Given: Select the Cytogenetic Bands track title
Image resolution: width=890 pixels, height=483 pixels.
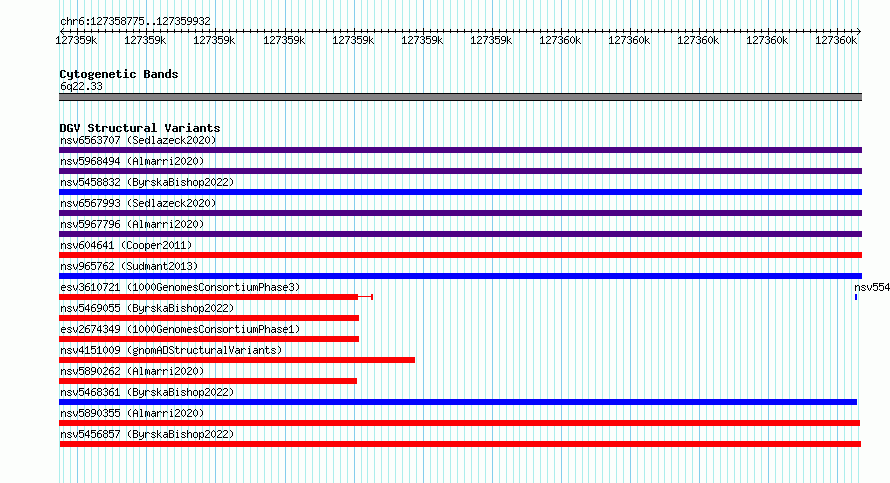Looking at the screenshot, I should click(119, 74).
